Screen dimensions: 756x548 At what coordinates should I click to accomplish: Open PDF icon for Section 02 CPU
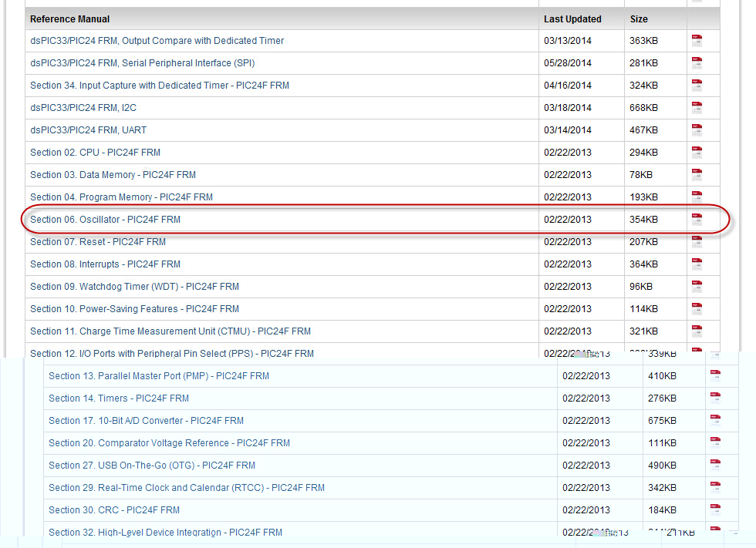697,152
